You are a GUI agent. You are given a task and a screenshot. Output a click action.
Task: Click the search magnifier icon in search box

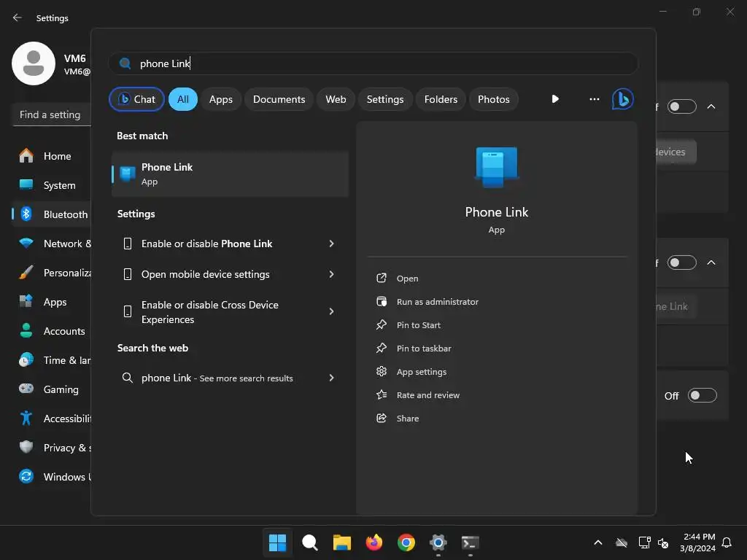[x=125, y=63]
